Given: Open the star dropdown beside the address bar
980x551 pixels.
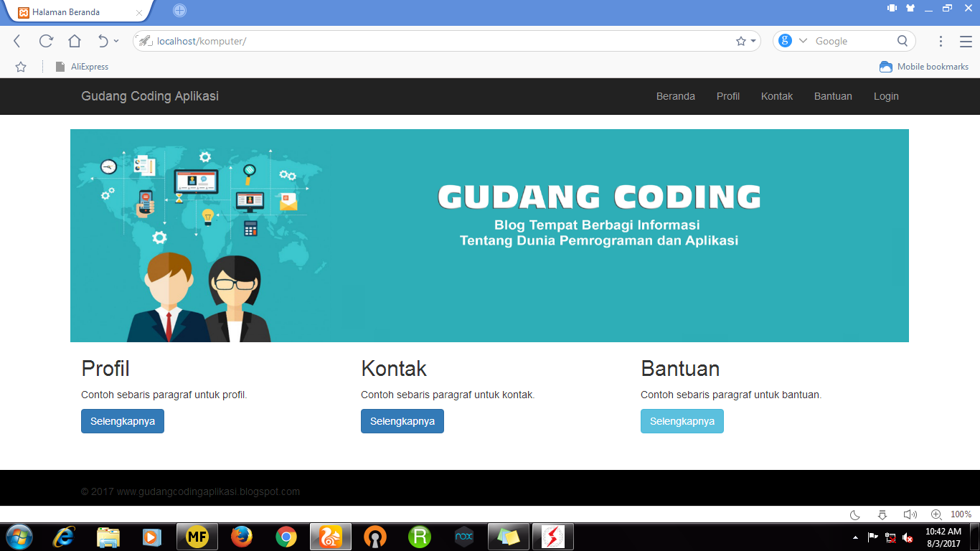Looking at the screenshot, I should click(x=746, y=41).
